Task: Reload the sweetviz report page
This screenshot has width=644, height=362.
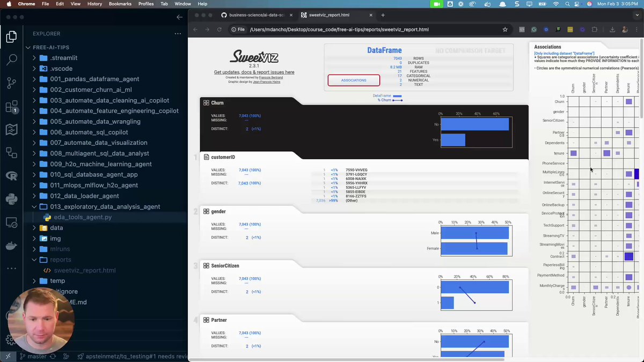Action: point(219,29)
